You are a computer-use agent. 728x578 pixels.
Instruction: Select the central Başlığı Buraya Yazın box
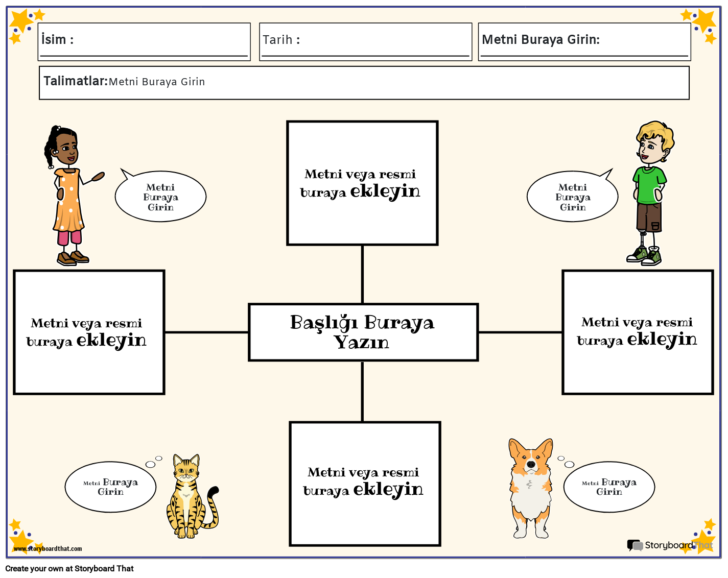pyautogui.click(x=363, y=332)
